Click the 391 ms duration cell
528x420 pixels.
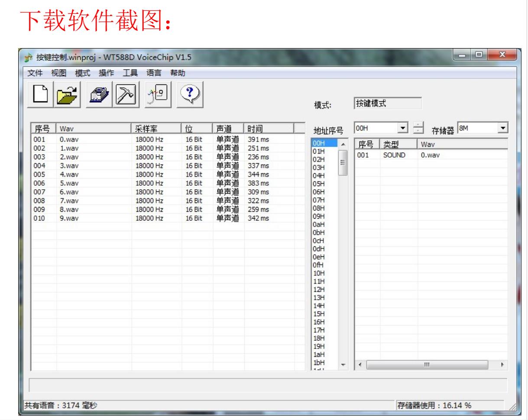(259, 140)
